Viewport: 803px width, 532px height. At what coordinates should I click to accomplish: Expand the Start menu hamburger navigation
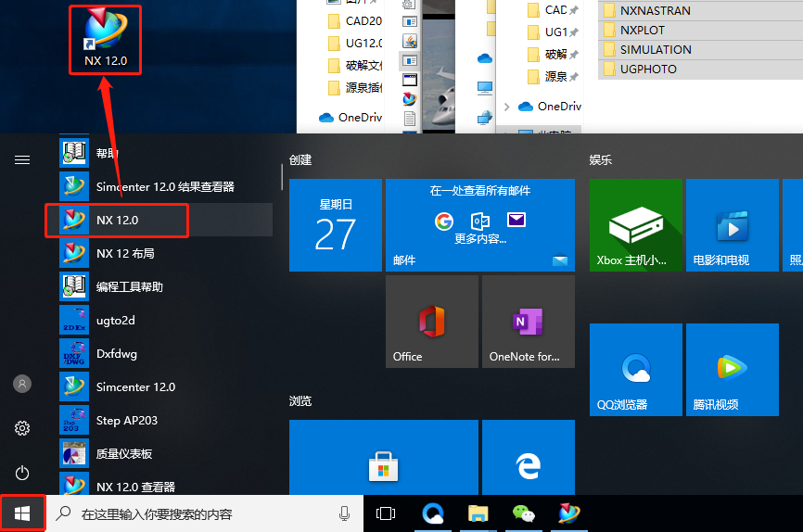click(22, 160)
